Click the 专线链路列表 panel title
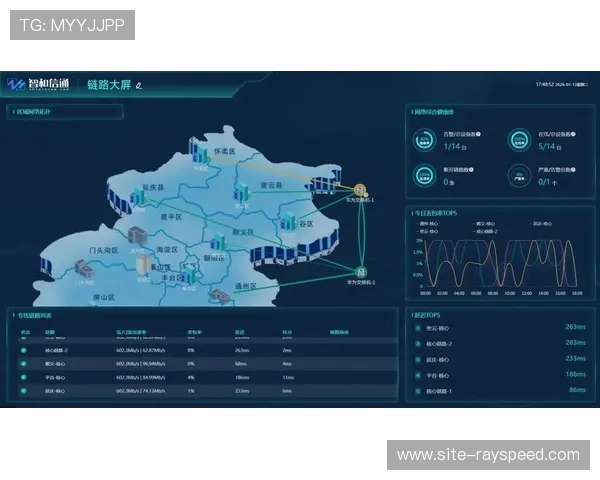The width and height of the screenshot is (600, 480). click(34, 315)
